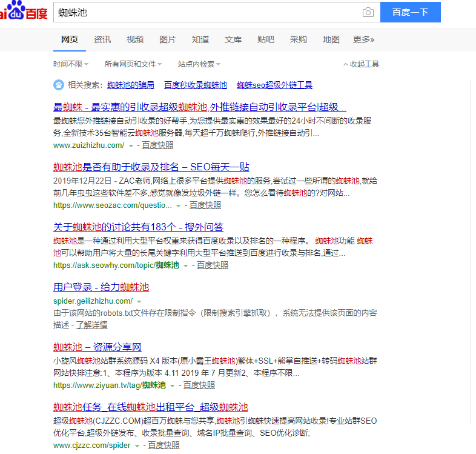
Task: Expand arrow next to www.zuizhizhu.com/
Action: [x=131, y=146]
